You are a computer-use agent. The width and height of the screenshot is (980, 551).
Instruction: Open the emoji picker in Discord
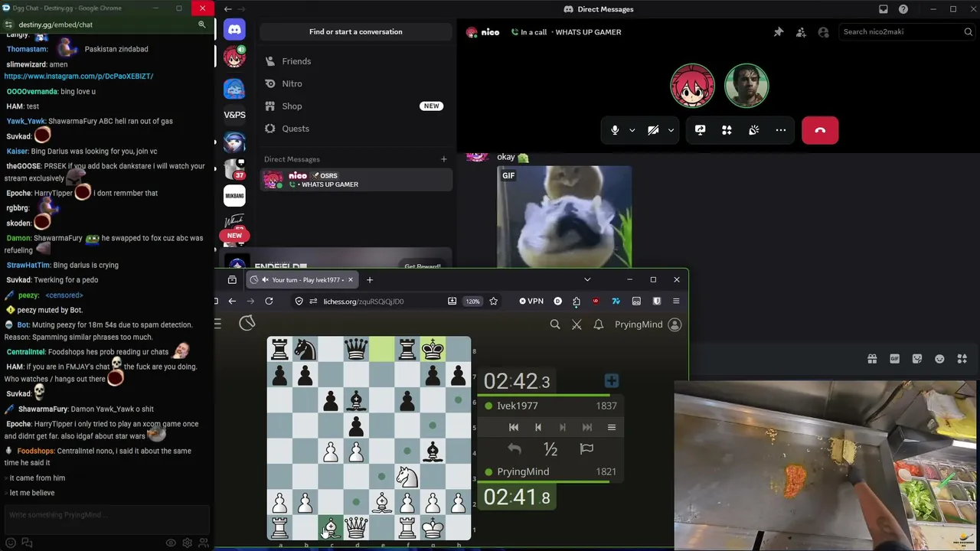click(939, 359)
